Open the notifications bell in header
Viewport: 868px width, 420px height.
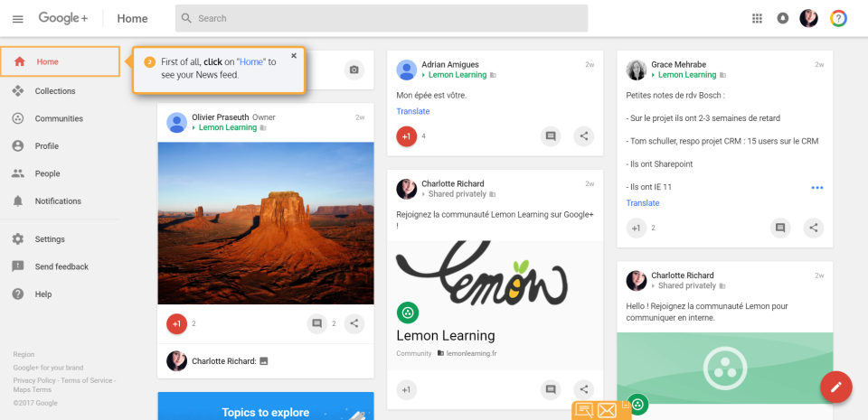[783, 18]
